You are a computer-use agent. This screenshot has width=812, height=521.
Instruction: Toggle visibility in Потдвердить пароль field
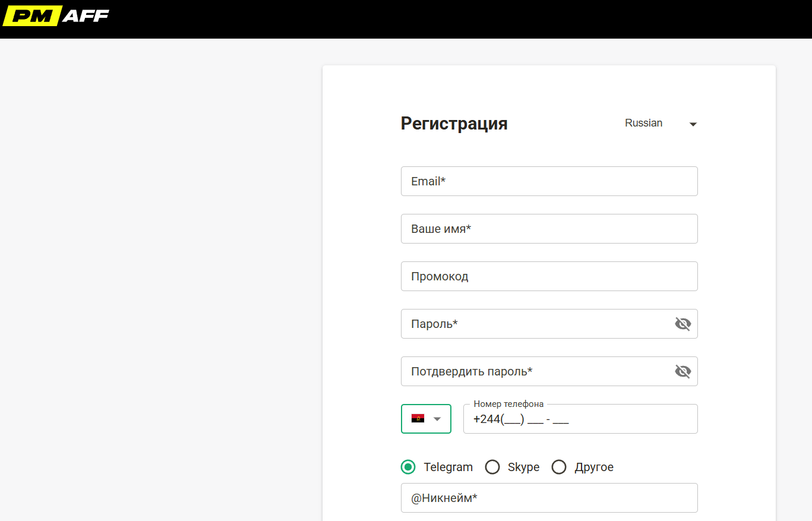[x=683, y=371]
